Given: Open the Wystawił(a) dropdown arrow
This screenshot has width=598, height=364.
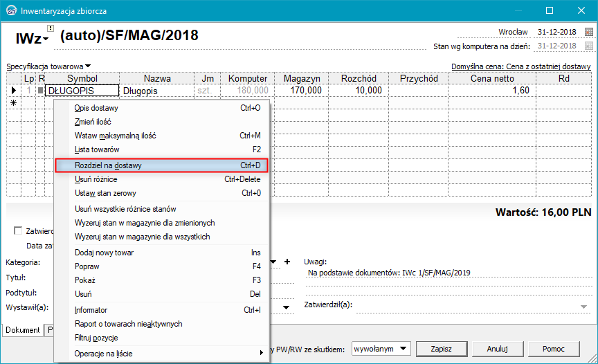Looking at the screenshot, I should [286, 307].
